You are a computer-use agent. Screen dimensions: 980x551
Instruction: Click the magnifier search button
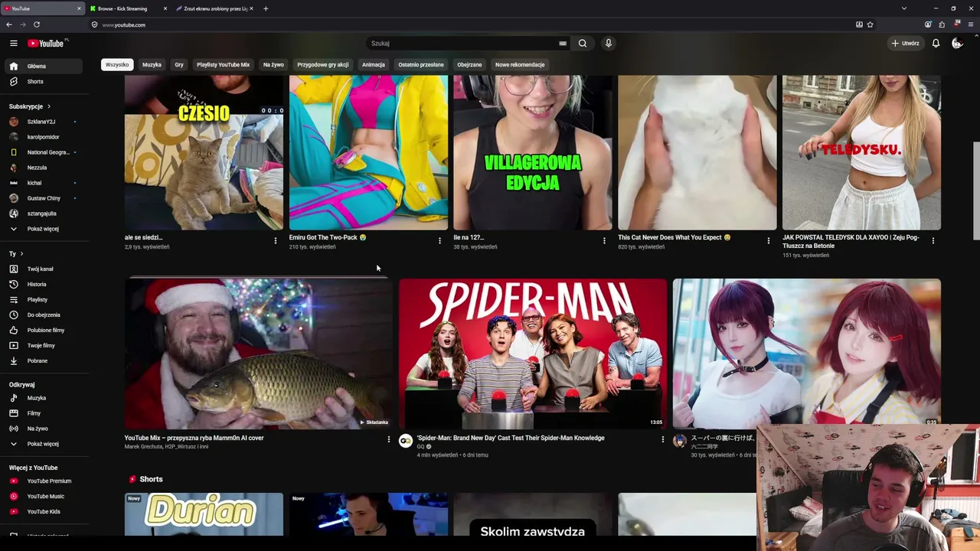[583, 44]
